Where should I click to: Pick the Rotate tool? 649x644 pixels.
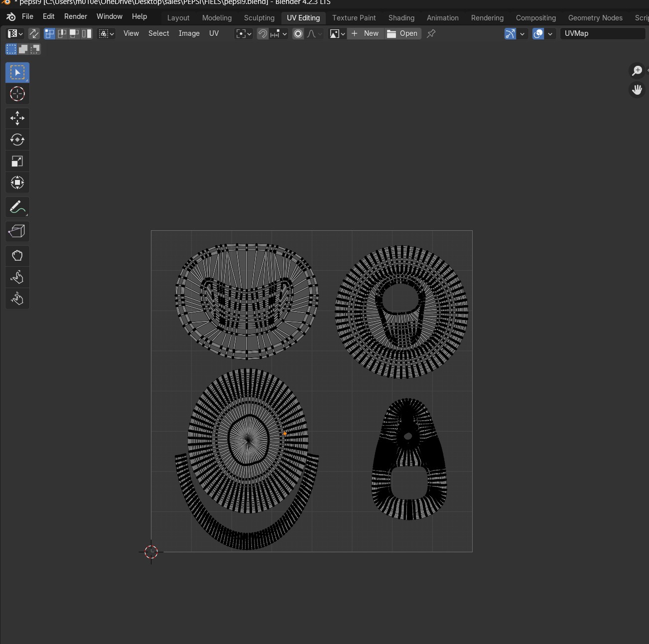[x=17, y=140]
